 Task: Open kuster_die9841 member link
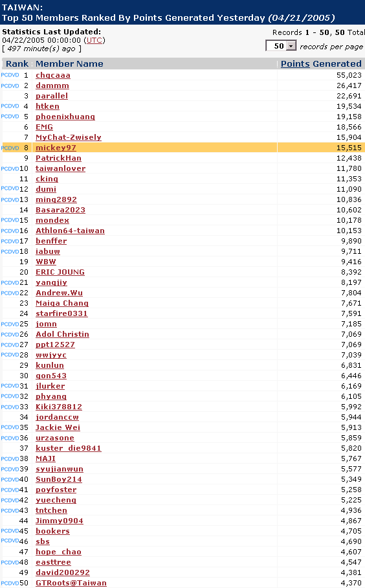click(68, 448)
